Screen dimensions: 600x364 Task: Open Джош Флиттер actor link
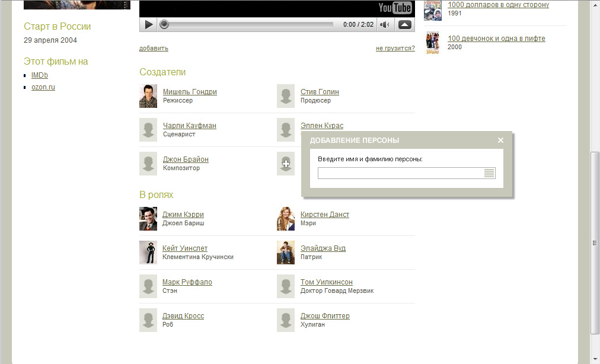[325, 316]
